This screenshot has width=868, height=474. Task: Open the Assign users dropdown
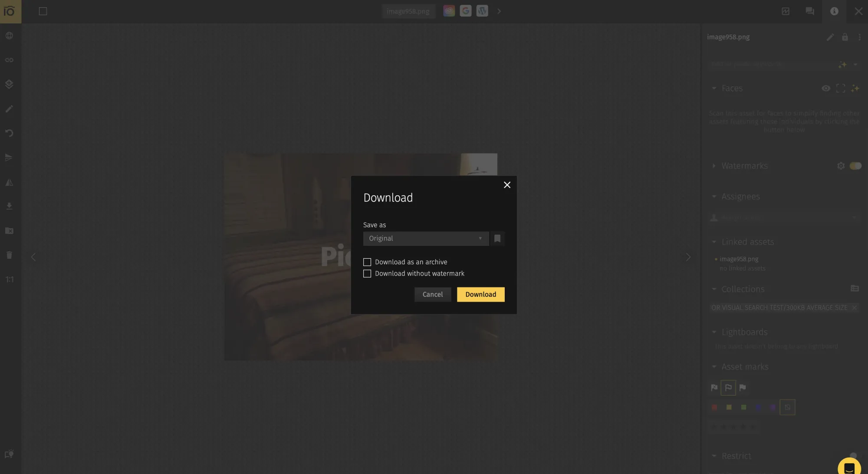[784, 217]
